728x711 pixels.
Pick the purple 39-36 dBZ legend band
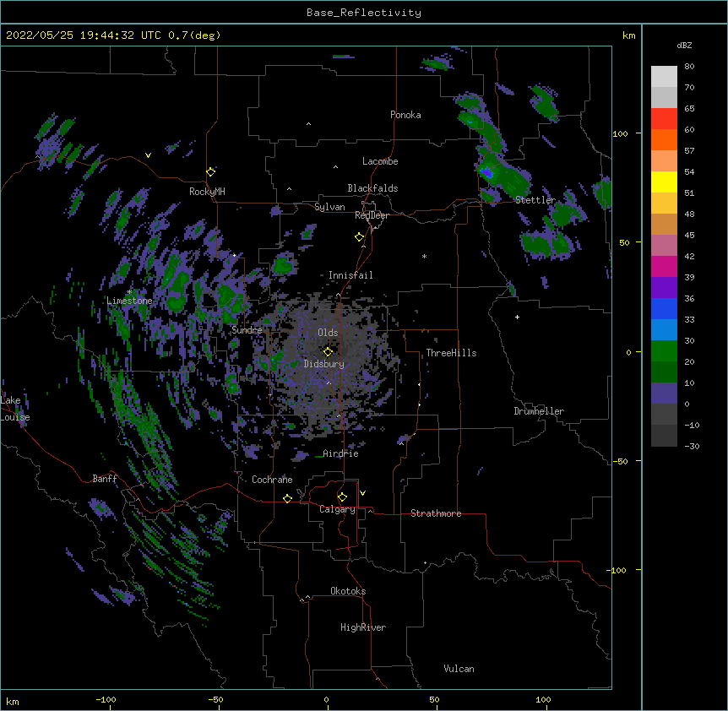[x=664, y=288]
